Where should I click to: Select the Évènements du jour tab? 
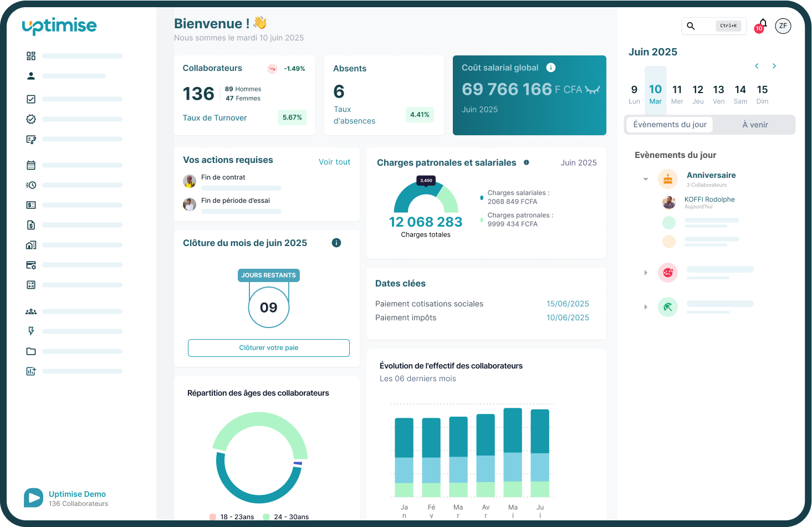[x=669, y=125]
